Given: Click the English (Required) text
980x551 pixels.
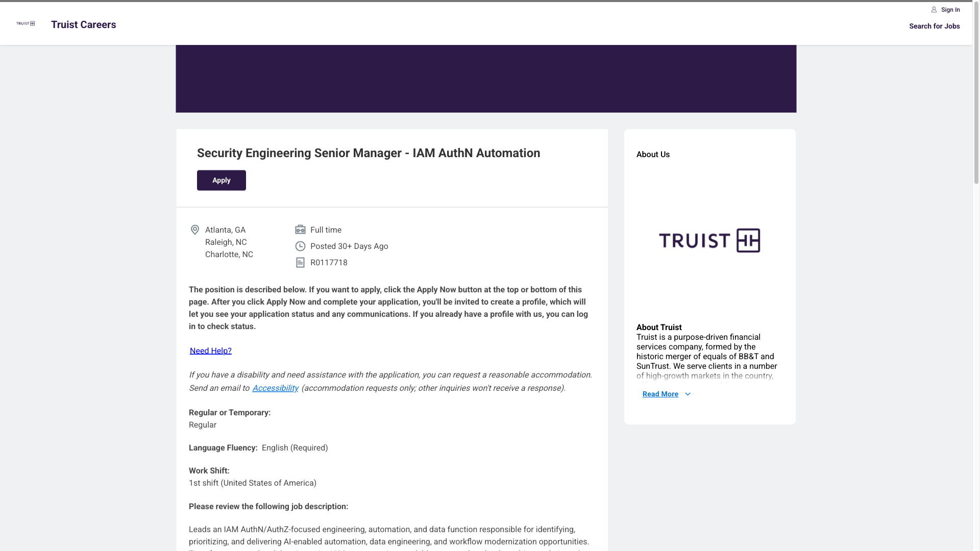Looking at the screenshot, I should click(x=295, y=448).
